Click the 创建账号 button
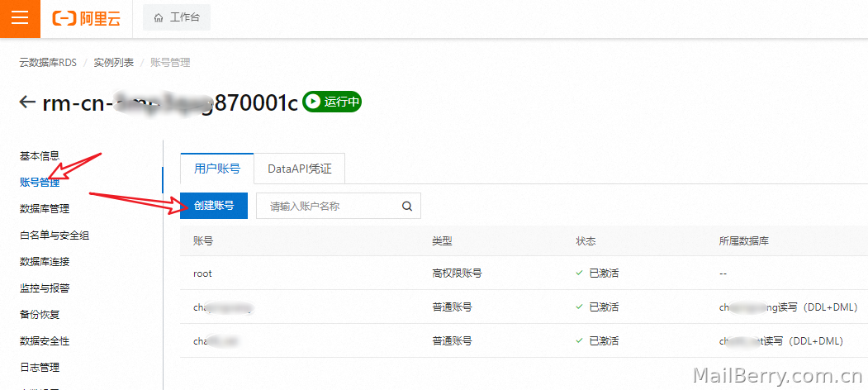 [x=214, y=206]
